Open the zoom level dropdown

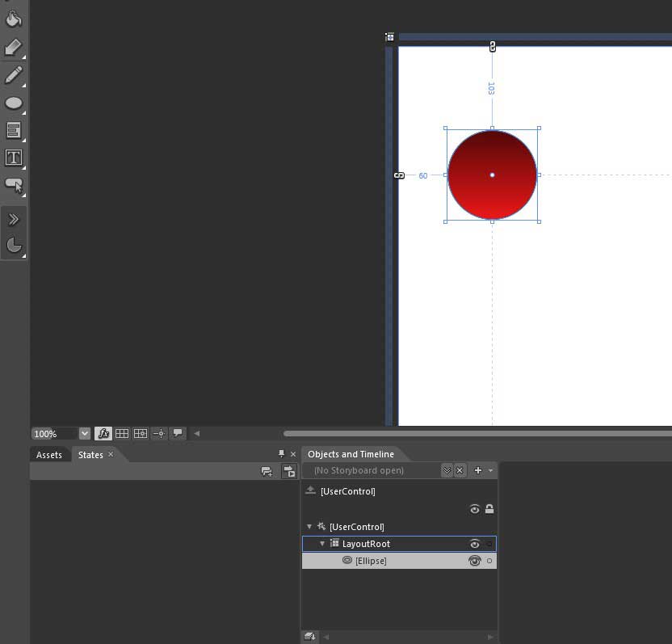point(85,433)
